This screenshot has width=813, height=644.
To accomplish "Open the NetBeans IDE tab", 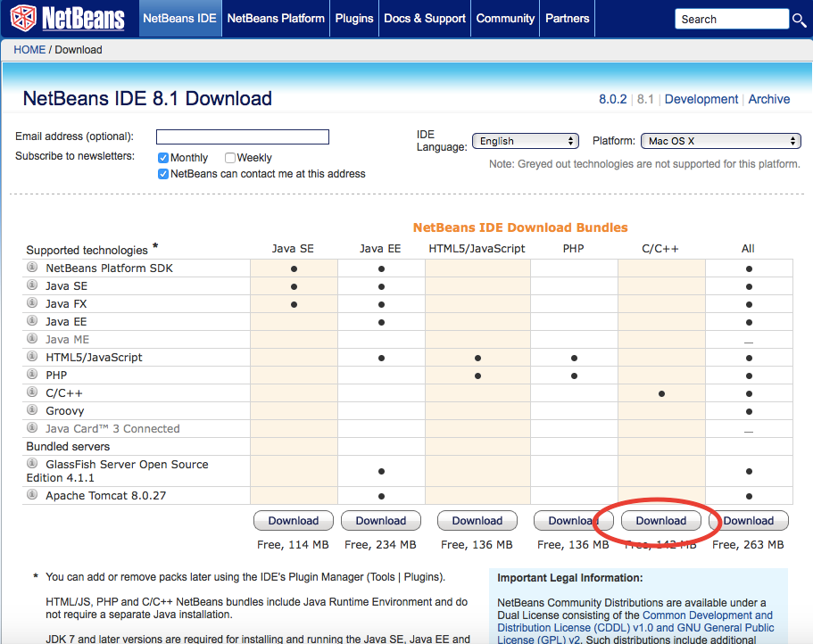I will coord(180,19).
